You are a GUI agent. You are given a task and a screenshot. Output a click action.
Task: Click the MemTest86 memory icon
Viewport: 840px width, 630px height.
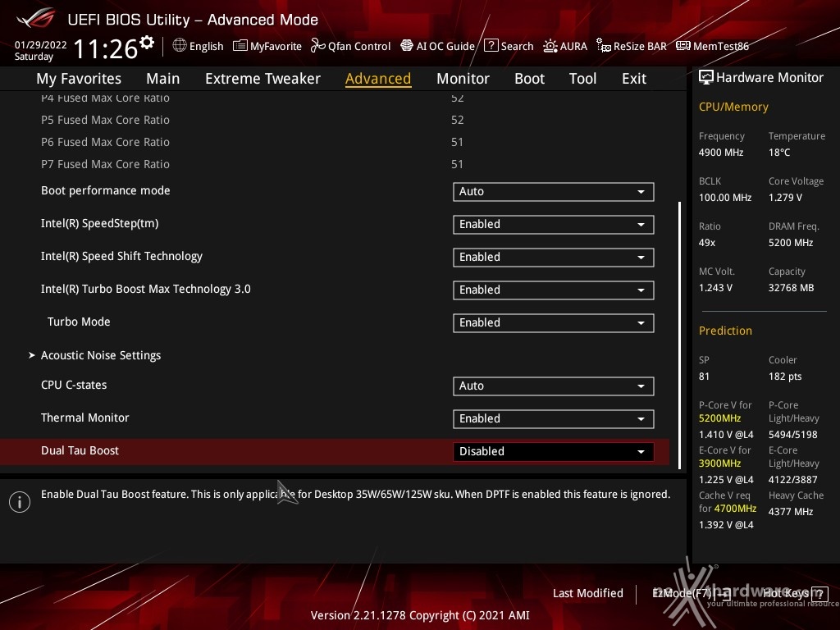point(683,46)
